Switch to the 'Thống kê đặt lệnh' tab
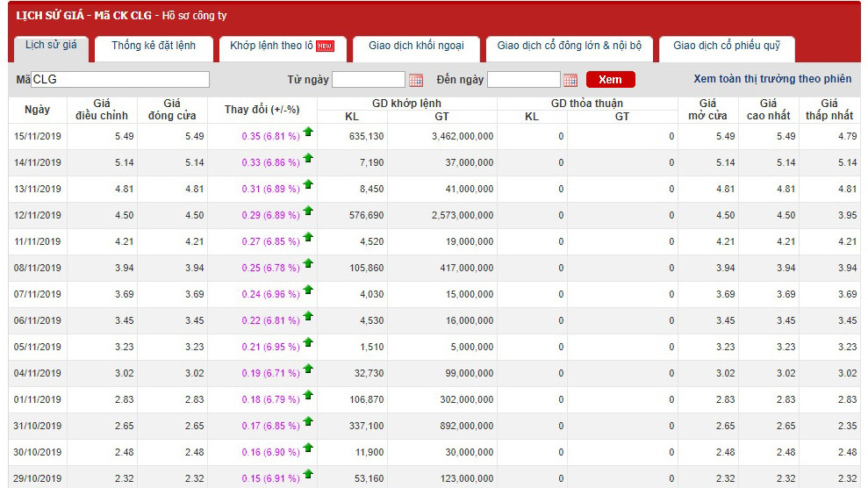Image resolution: width=868 pixels, height=488 pixels. [154, 46]
